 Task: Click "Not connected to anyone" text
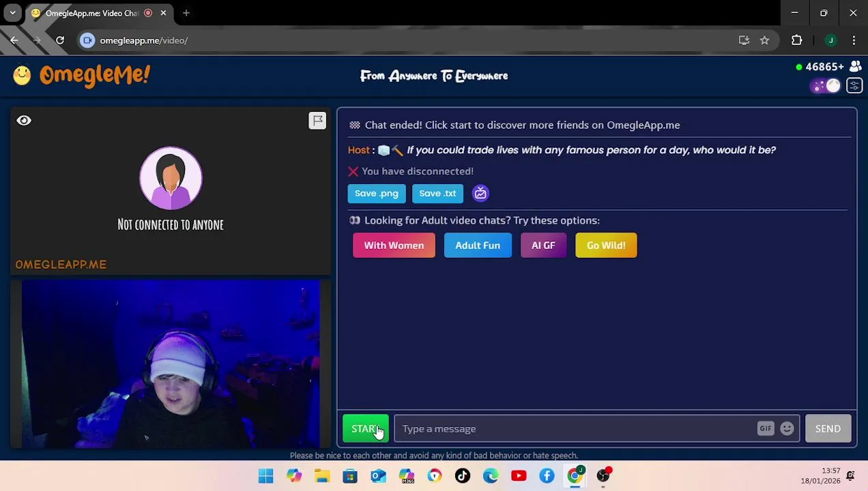[171, 225]
